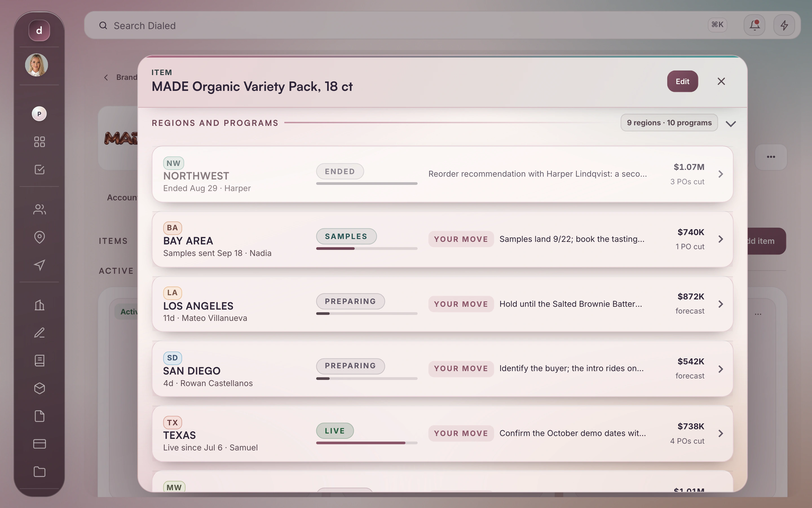Open the Northwest region row chevron
This screenshot has width=812, height=508.
pyautogui.click(x=721, y=174)
